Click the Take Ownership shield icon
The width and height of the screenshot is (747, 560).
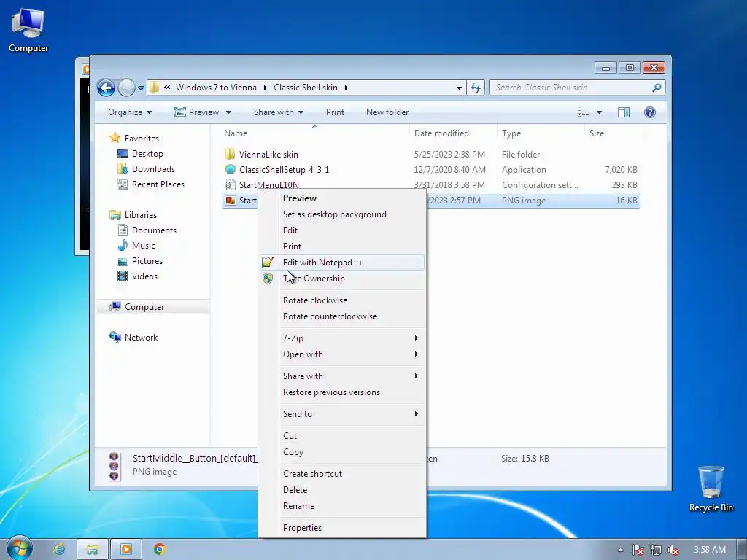click(268, 279)
